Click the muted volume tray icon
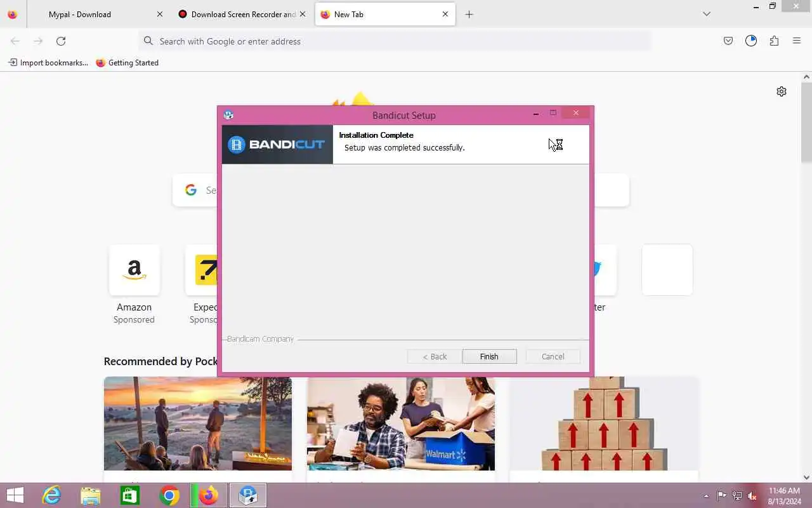Screen dimensions: 812x508 pyautogui.click(x=752, y=496)
